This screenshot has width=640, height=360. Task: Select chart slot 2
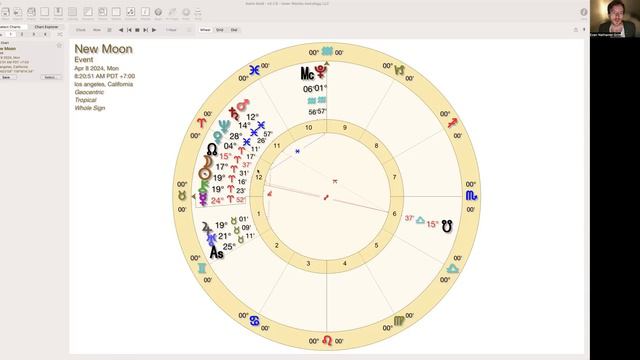(22, 35)
